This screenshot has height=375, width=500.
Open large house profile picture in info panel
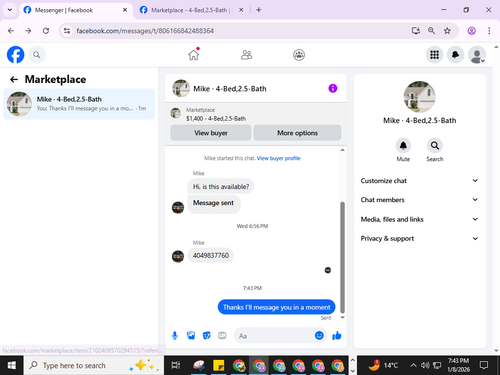click(419, 97)
